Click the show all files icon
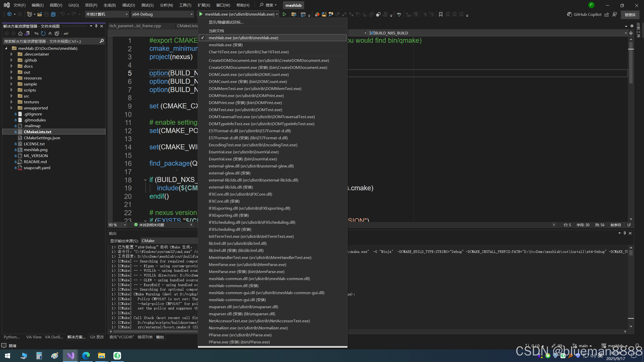Viewport: 644px width, 362px height. tap(57, 33)
